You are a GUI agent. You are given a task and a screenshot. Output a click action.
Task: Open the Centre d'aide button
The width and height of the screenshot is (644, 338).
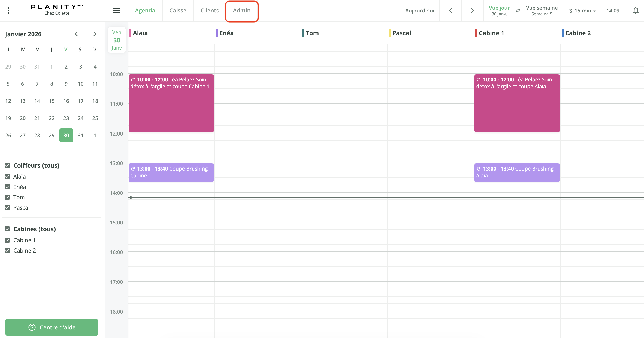click(x=52, y=327)
